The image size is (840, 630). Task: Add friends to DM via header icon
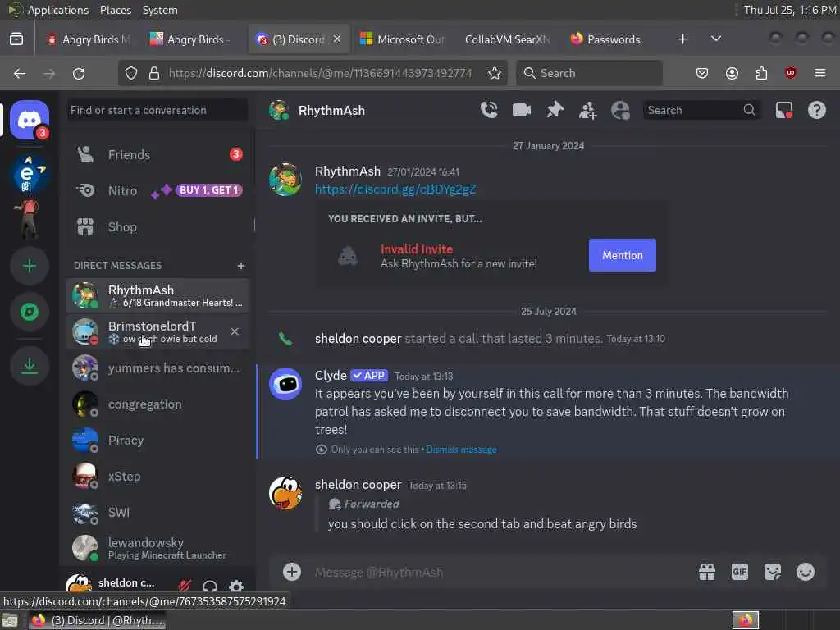[587, 111]
